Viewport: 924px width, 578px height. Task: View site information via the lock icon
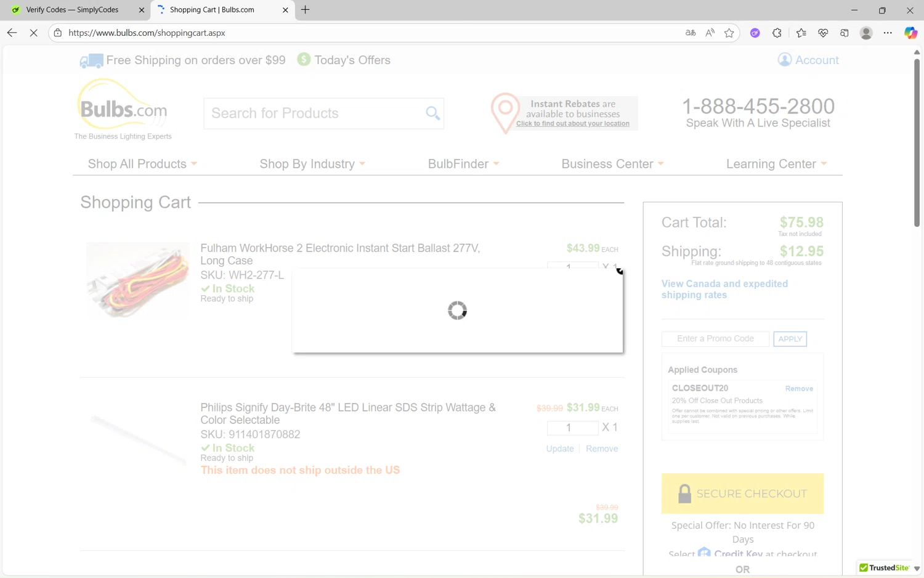[58, 33]
